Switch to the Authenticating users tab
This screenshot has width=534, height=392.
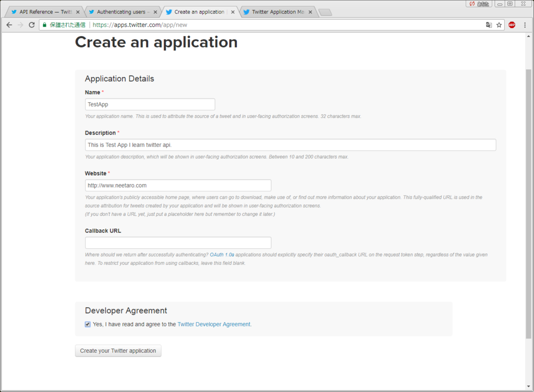(122, 12)
